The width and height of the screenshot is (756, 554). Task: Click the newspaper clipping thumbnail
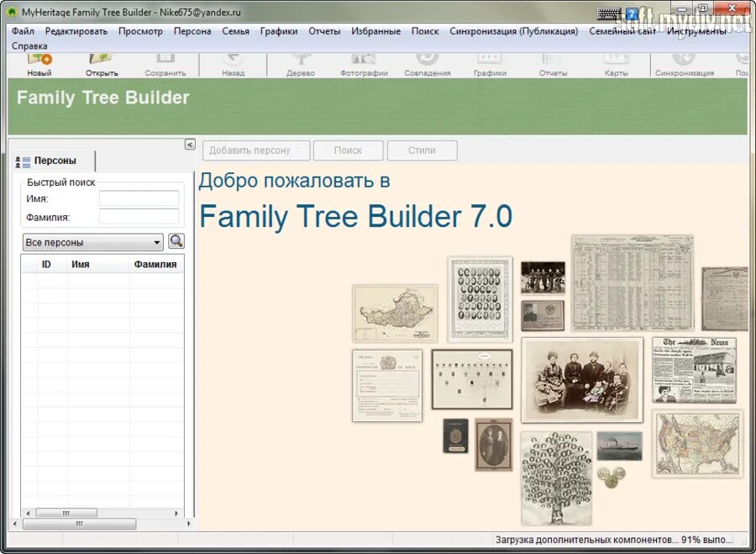(695, 370)
